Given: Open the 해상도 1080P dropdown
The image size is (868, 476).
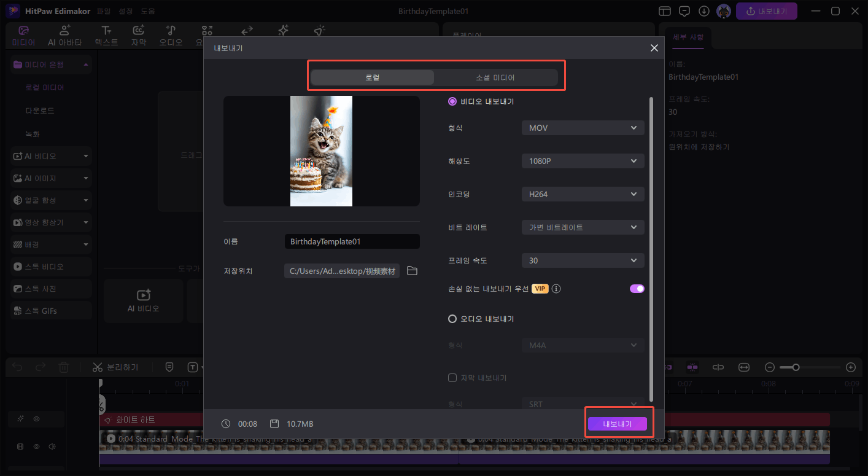Looking at the screenshot, I should coord(582,160).
